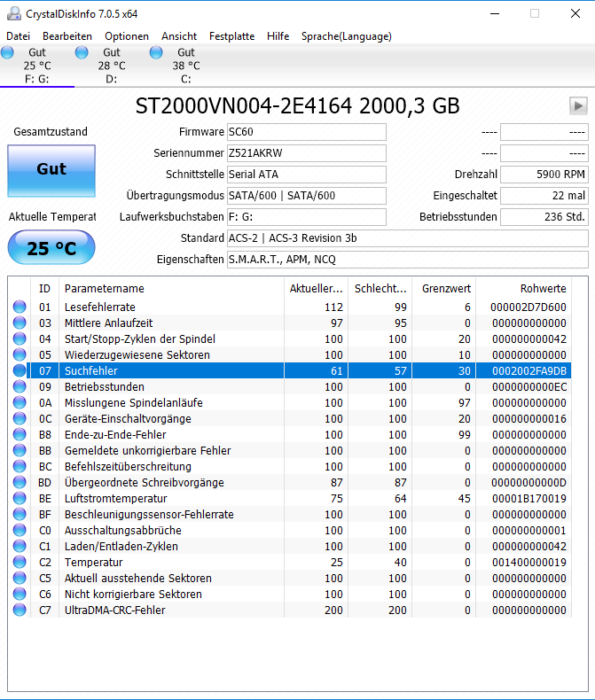Click the Rohwerte column header
595x700 pixels.
[523, 289]
